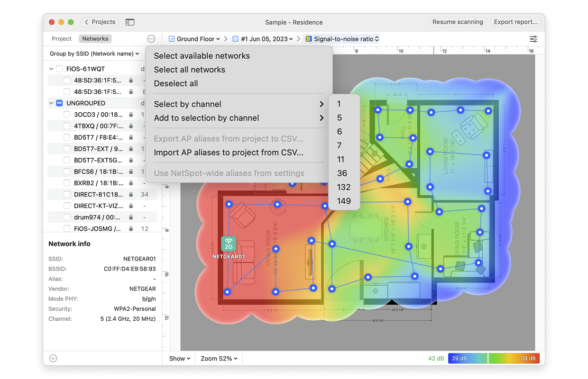Screen dimensions: 588x379
Task: Go back to Projects
Action: coord(100,22)
